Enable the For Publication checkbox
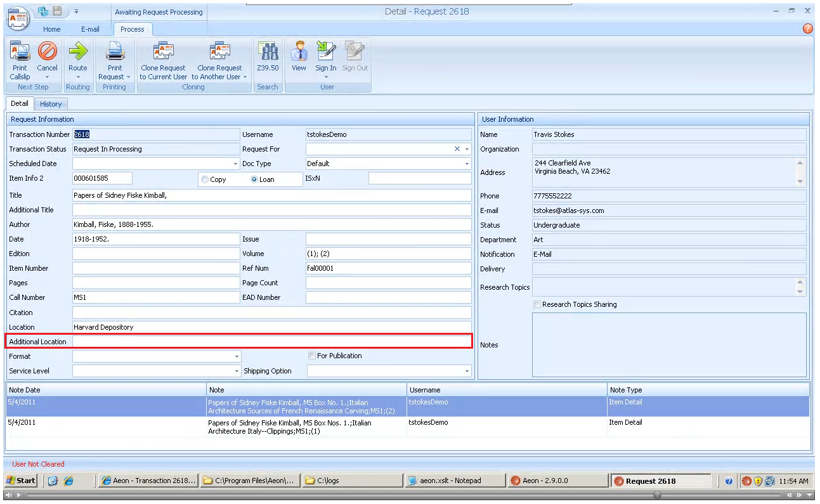The image size is (820, 504). (x=312, y=356)
